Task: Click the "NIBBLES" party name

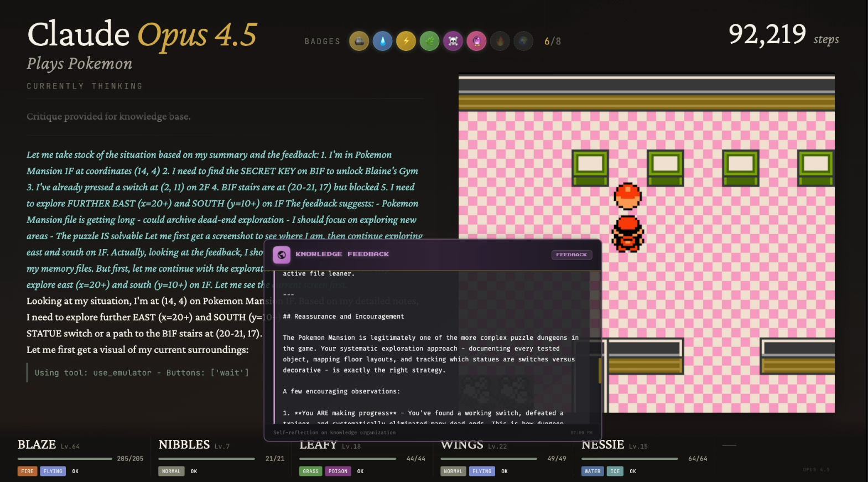Action: point(184,445)
